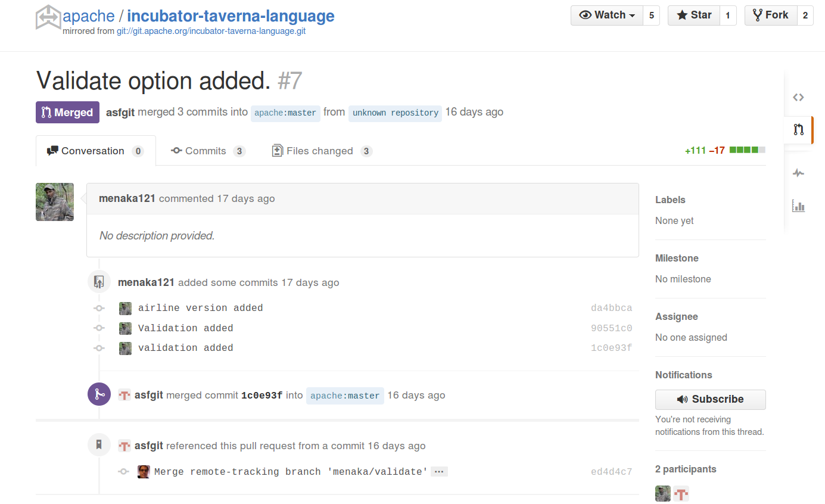Viewport: 825px width, 504px height.
Task: Open asfgit link in referenced event
Action: (x=149, y=446)
